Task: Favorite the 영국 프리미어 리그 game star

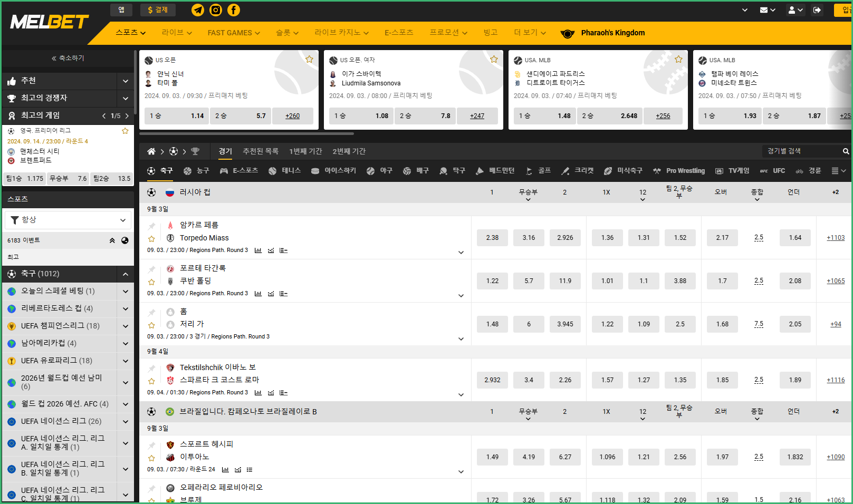Action: coord(125,131)
